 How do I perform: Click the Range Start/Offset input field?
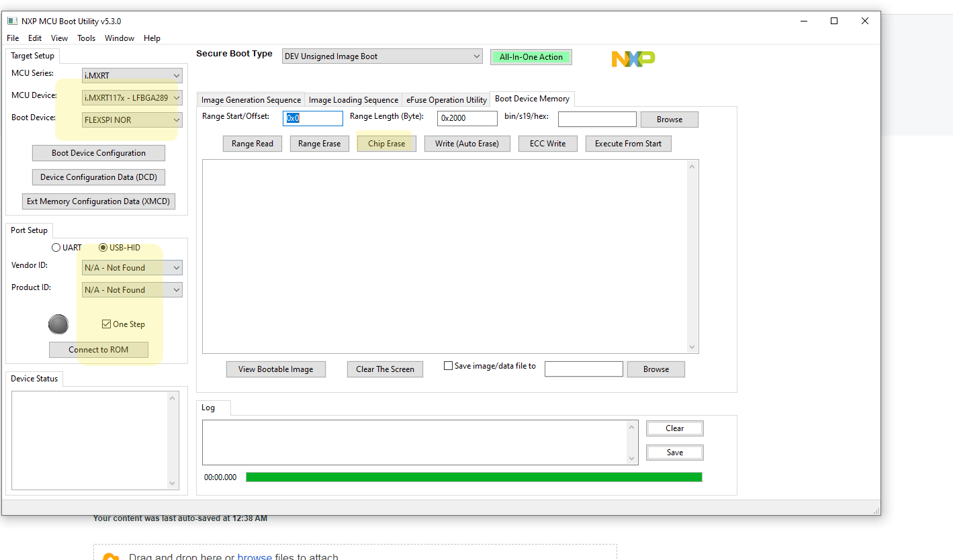(312, 118)
